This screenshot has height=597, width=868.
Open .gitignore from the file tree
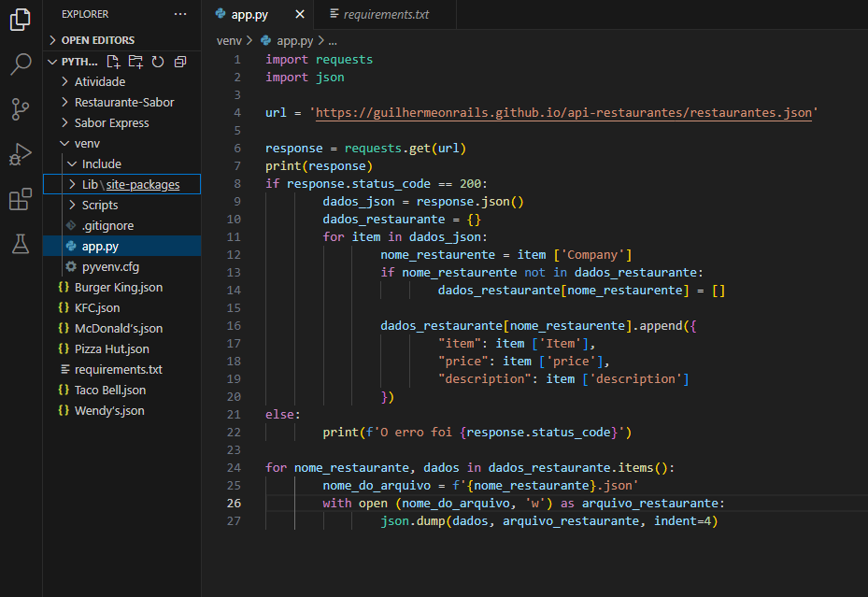[108, 225]
